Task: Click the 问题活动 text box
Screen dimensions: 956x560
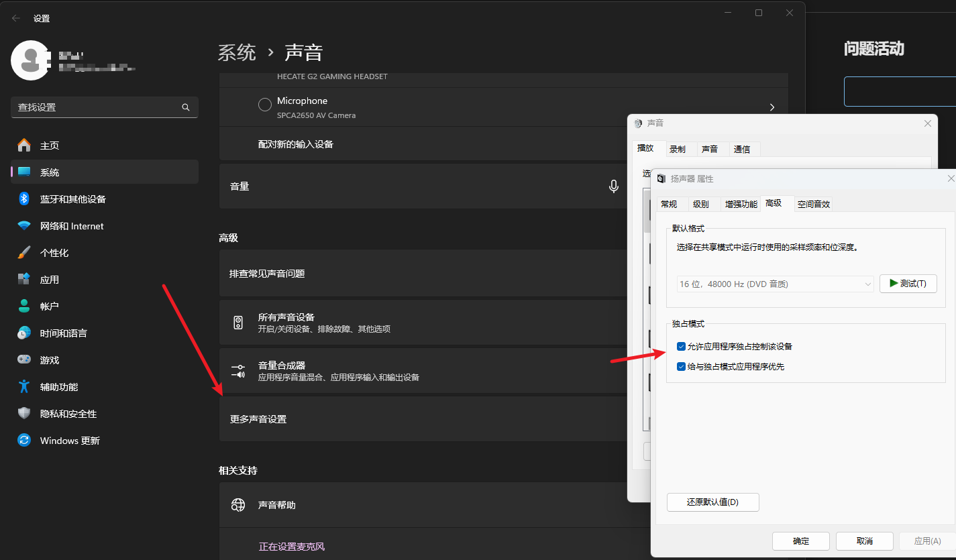Action: tap(900, 91)
